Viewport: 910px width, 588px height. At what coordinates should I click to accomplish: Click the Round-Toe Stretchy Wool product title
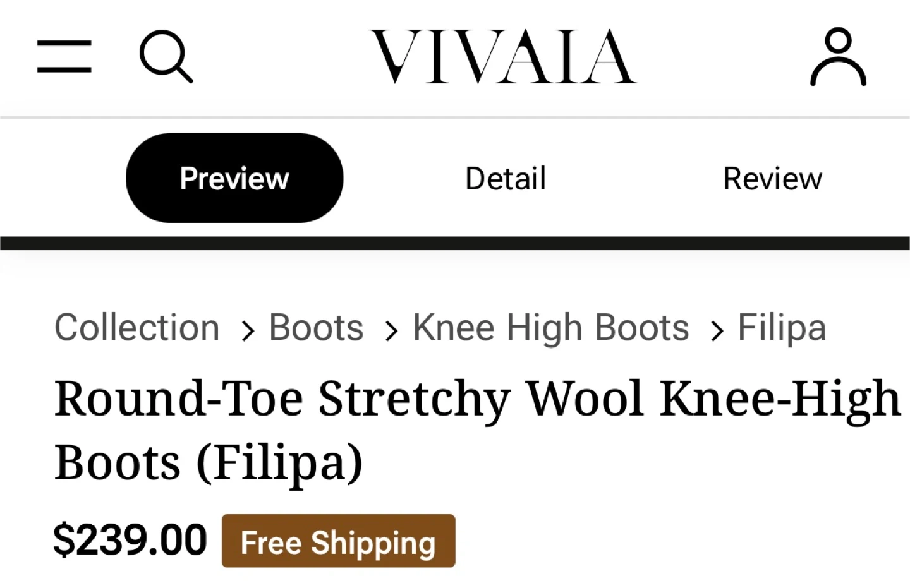[477, 399]
